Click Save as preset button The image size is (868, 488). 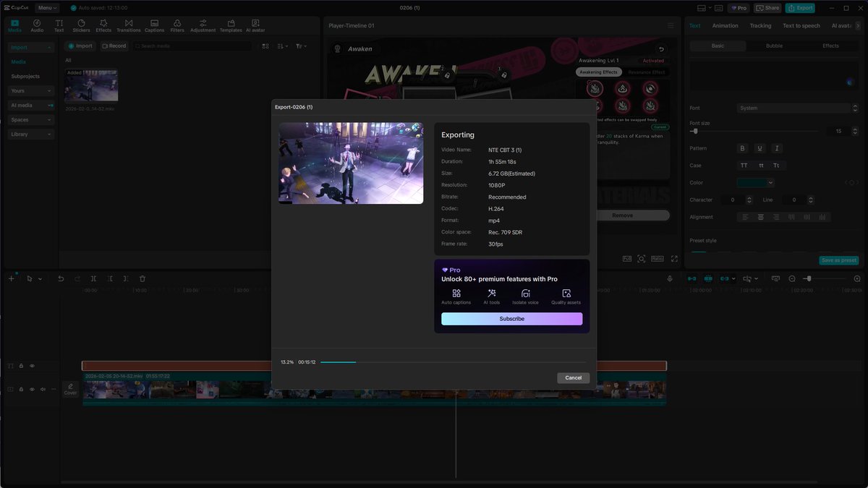[838, 260]
